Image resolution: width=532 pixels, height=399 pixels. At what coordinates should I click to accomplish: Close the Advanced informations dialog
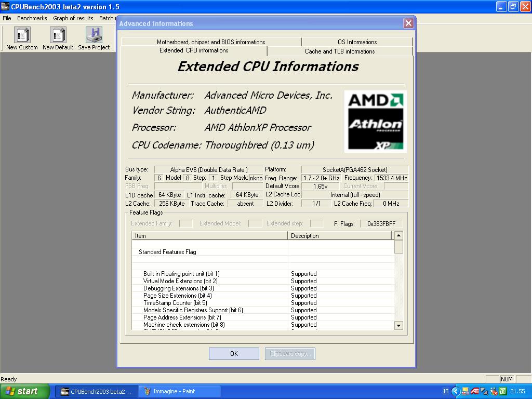pyautogui.click(x=408, y=23)
